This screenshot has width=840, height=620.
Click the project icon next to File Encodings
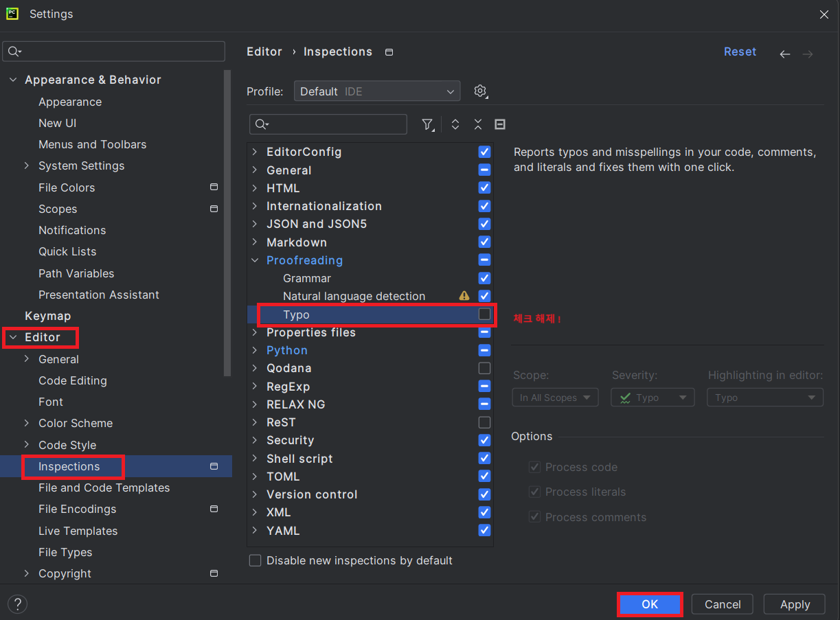point(214,509)
